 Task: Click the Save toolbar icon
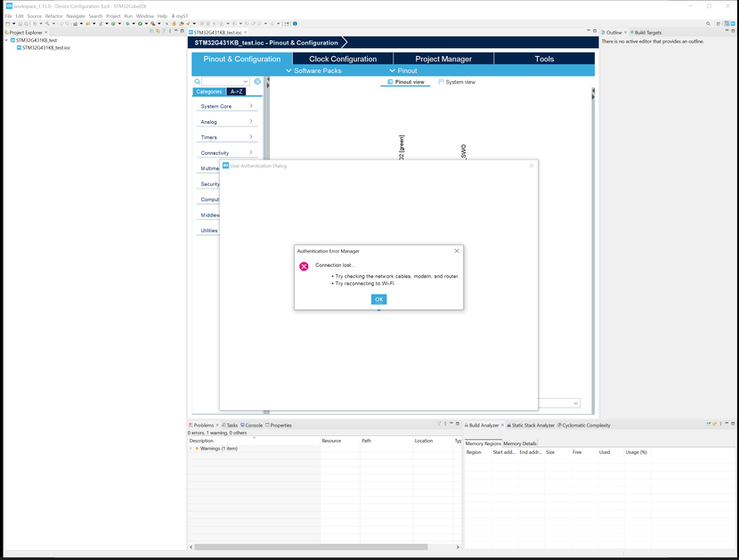pyautogui.click(x=20, y=23)
